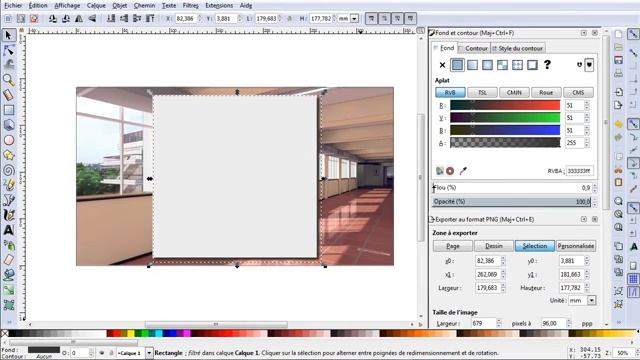Toggle layer visibility eye in status bar
Viewport: 640px width, 360px height.
click(101, 353)
